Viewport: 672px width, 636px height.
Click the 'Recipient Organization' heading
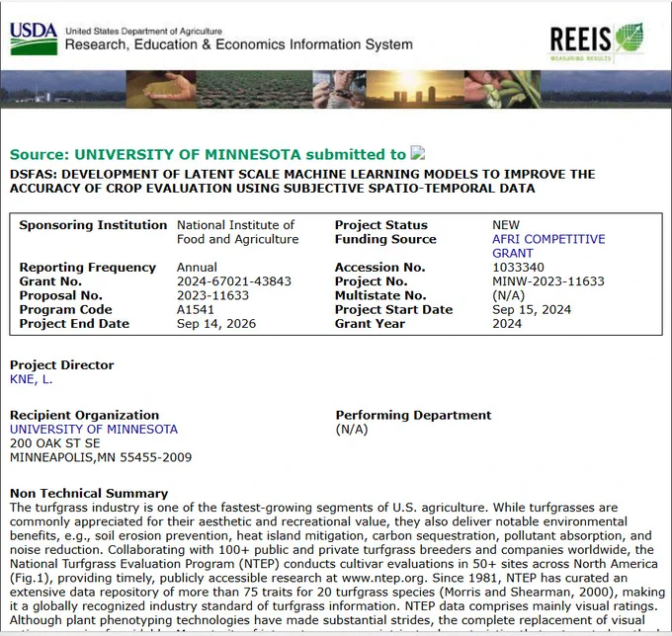tap(84, 415)
